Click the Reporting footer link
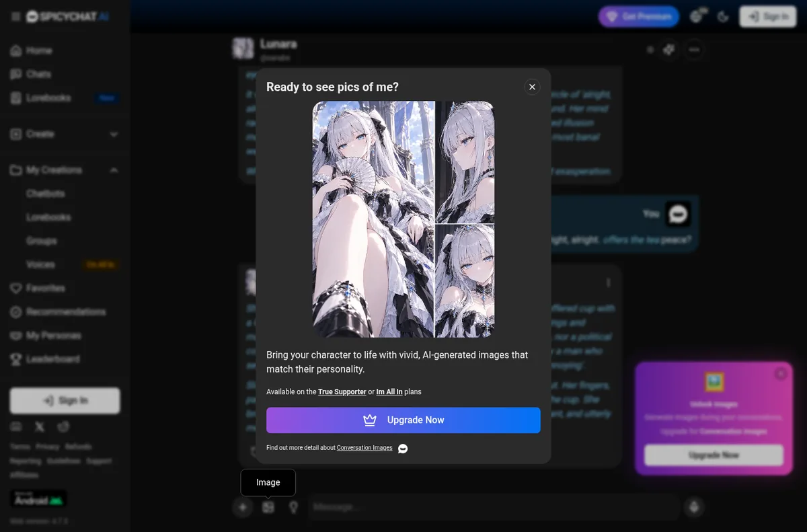The image size is (807, 532). click(26, 461)
